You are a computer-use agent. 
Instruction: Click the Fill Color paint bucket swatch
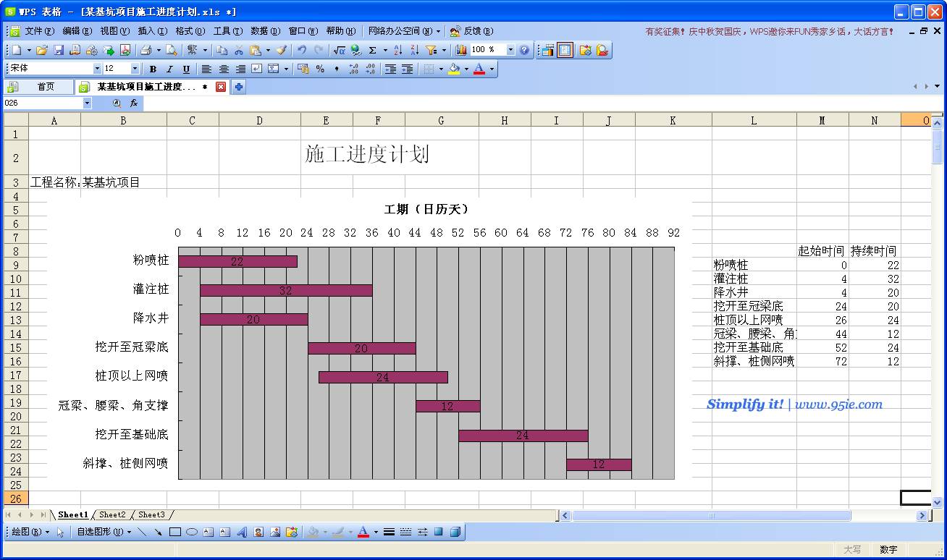point(454,69)
